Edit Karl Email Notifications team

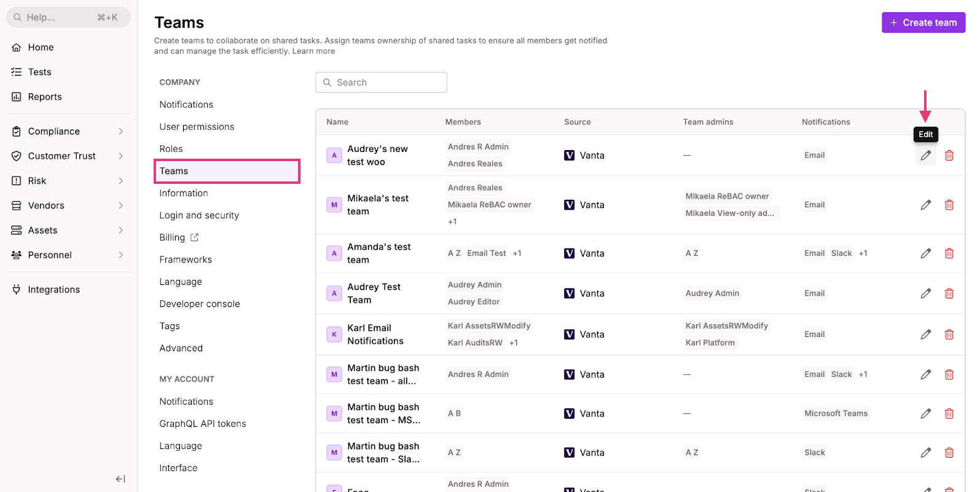(x=925, y=335)
